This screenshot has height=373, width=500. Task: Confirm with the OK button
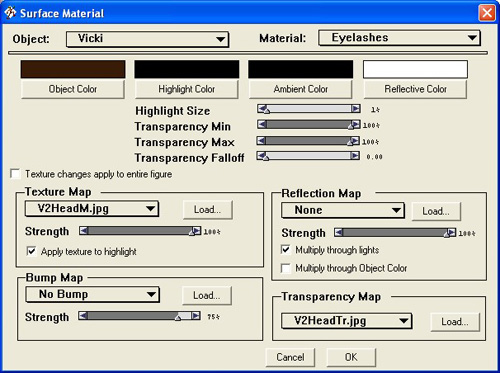pos(351,357)
